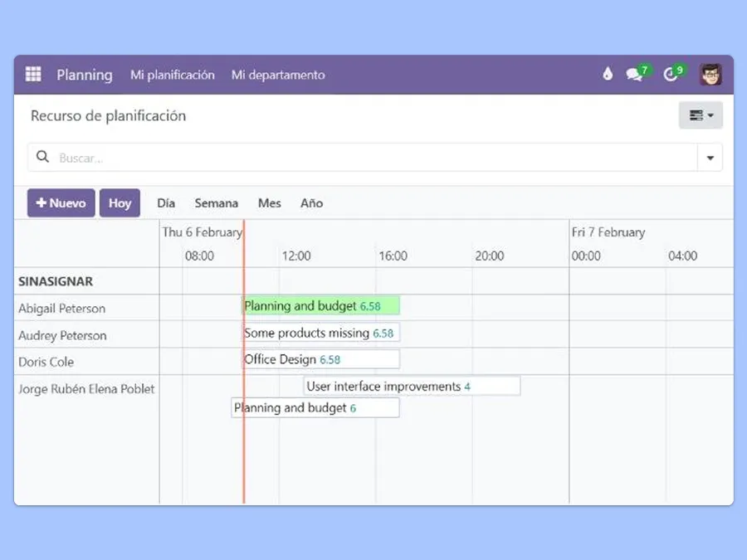This screenshot has width=747, height=560.
Task: Select the Semana time scale
Action: 216,202
